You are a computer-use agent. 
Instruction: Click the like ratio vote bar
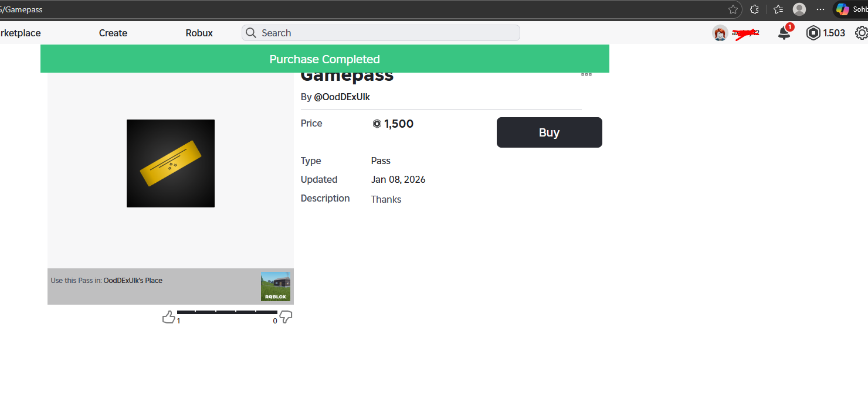click(227, 312)
